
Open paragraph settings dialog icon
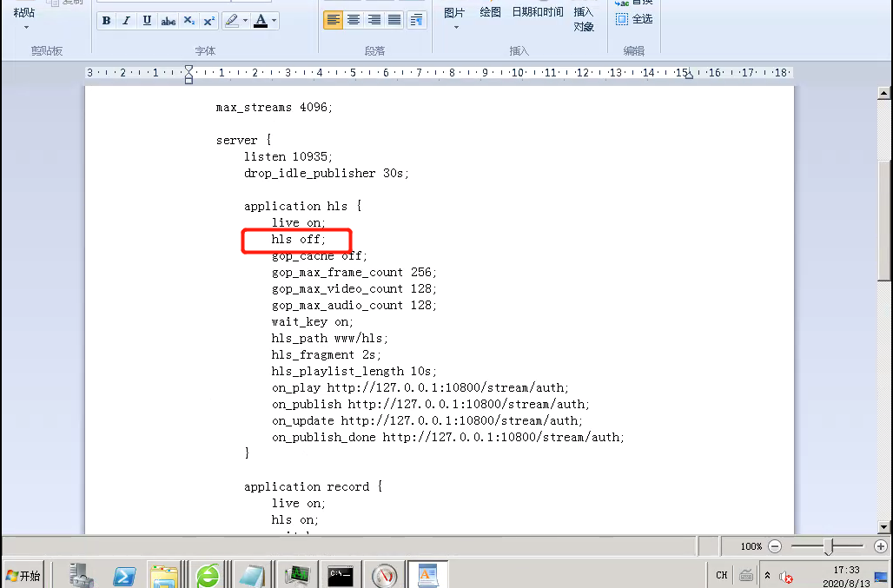(x=417, y=20)
